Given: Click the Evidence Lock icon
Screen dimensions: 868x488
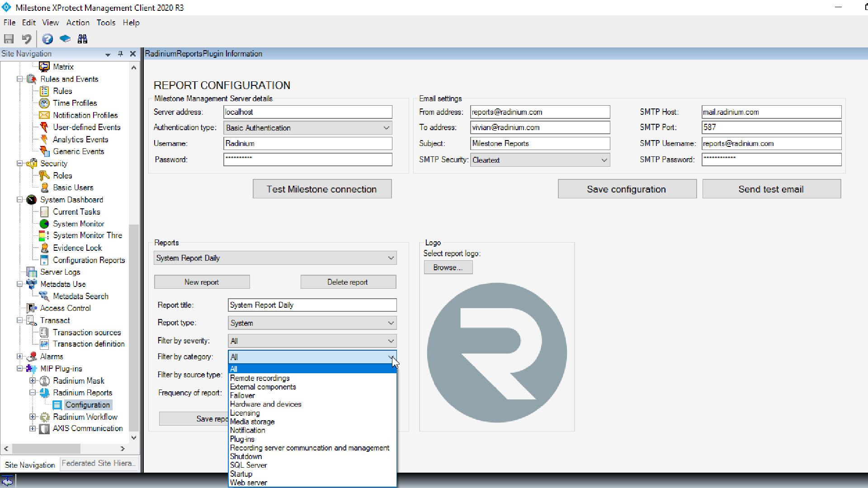Looking at the screenshot, I should click(x=44, y=248).
